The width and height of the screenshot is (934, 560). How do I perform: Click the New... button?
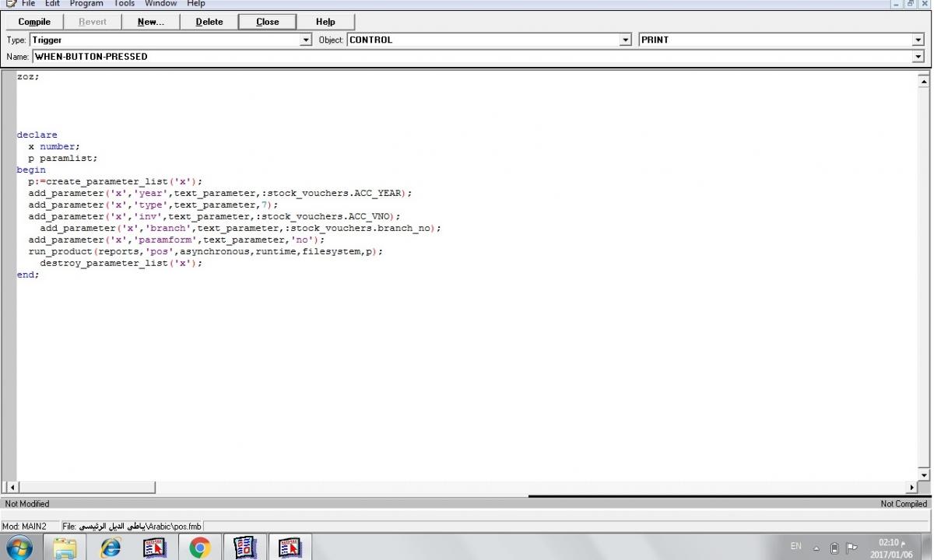pos(150,22)
